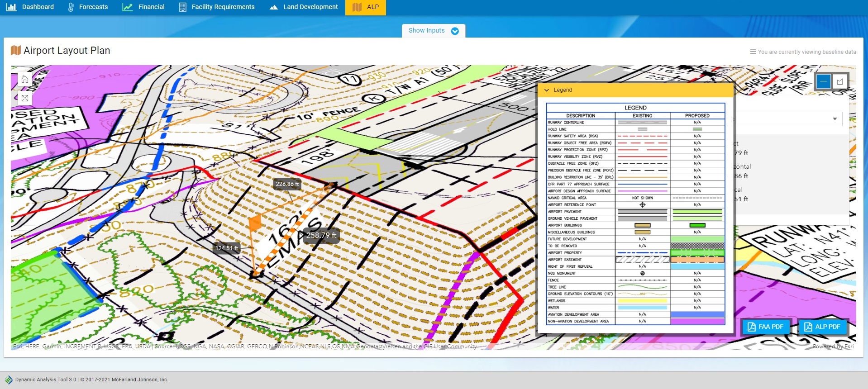The image size is (868, 389).
Task: Click the Fence row in legend
Action: click(x=635, y=280)
